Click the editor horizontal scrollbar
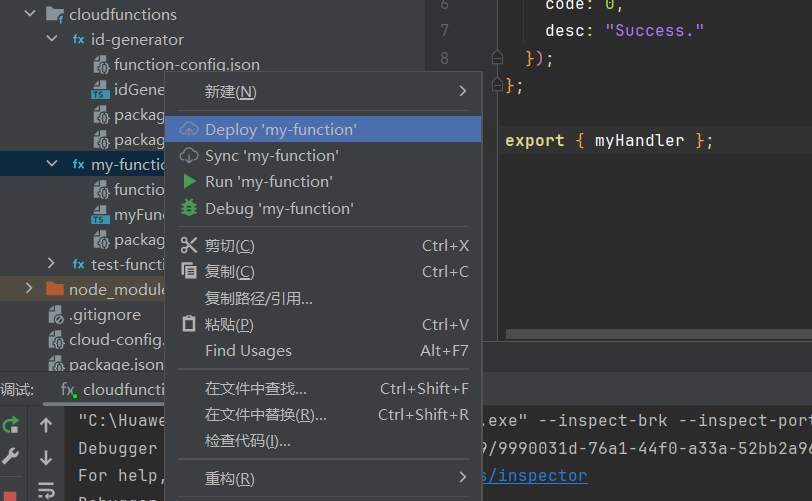The width and height of the screenshot is (812, 501). 659,334
